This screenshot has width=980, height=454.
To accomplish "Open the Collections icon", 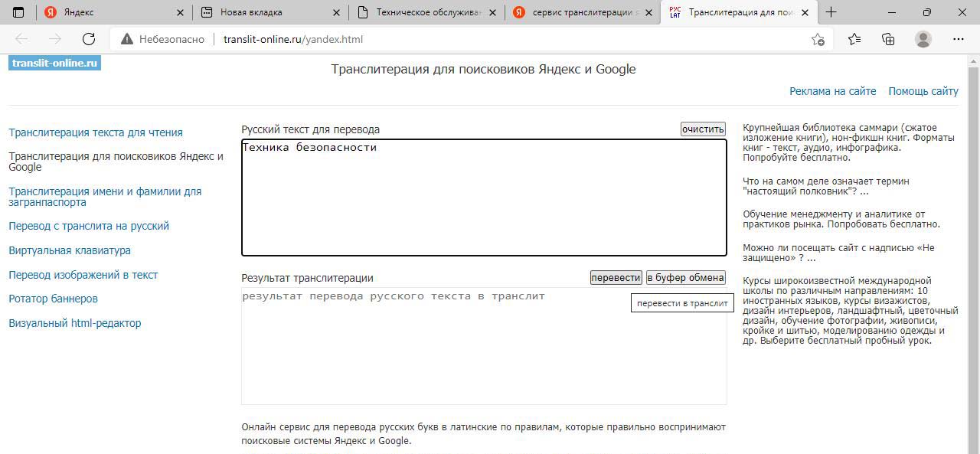I will point(888,39).
